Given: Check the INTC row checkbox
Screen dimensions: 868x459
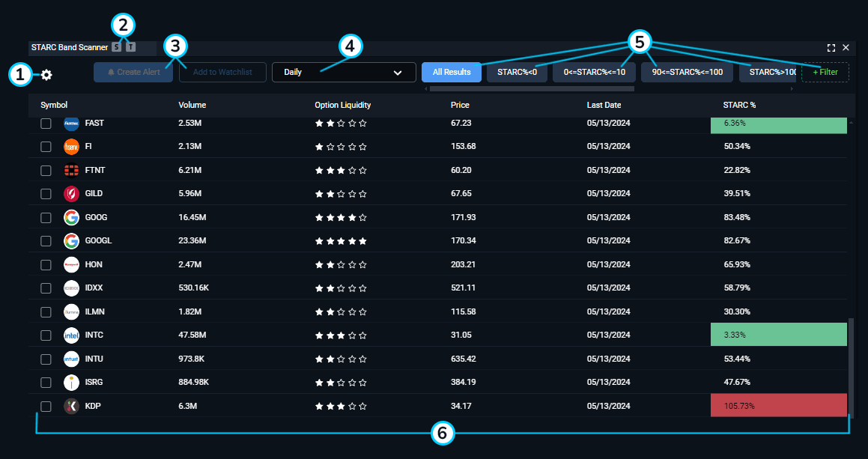Looking at the screenshot, I should pyautogui.click(x=46, y=335).
